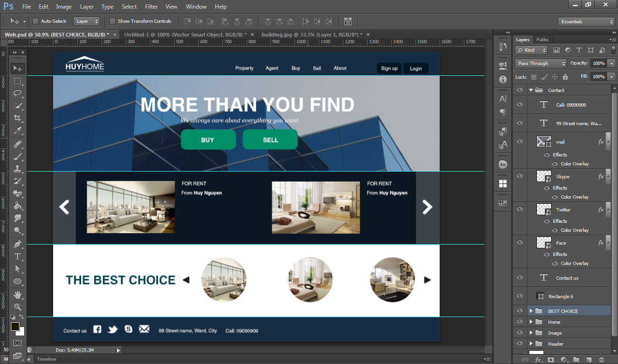Select the Move tool

[18, 68]
